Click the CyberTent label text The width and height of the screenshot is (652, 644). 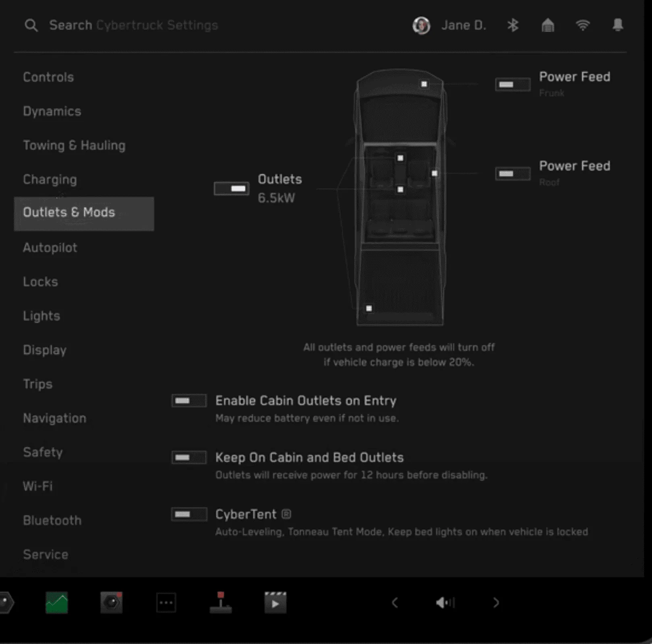[x=246, y=514]
